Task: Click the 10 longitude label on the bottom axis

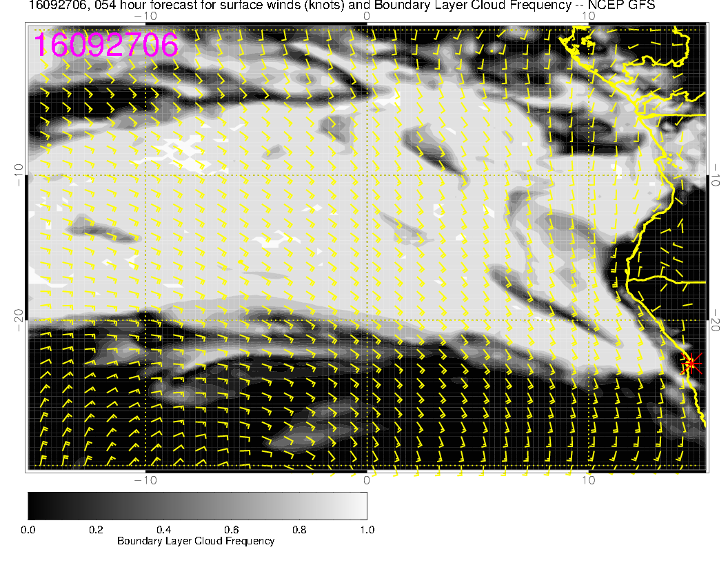Action: pyautogui.click(x=587, y=480)
